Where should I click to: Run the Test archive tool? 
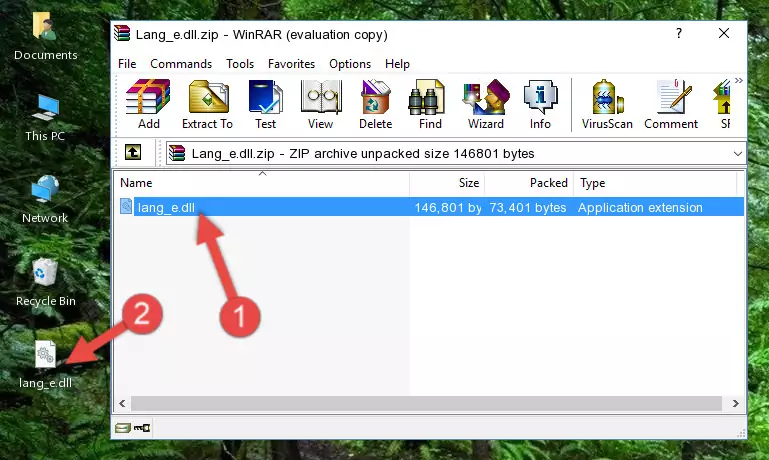[x=265, y=104]
